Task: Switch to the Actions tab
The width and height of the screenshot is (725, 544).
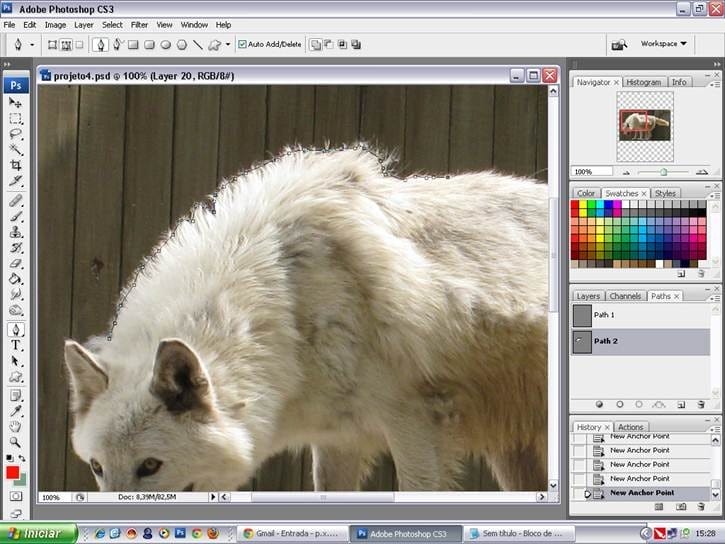Action: click(x=630, y=427)
